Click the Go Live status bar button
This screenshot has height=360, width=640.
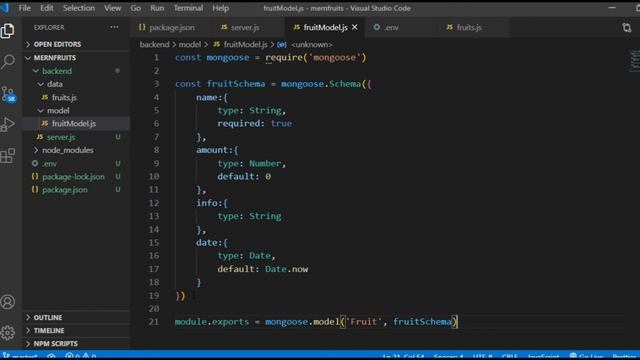(586, 356)
